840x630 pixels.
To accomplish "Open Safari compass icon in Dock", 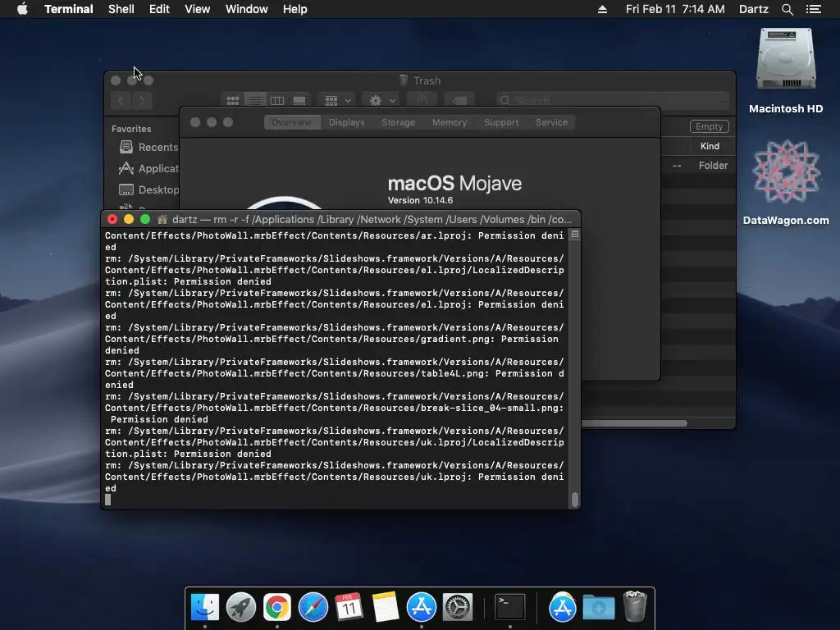I will tap(313, 607).
